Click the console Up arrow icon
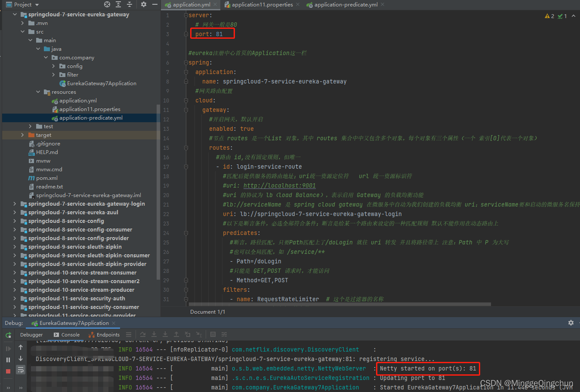 pos(21,347)
